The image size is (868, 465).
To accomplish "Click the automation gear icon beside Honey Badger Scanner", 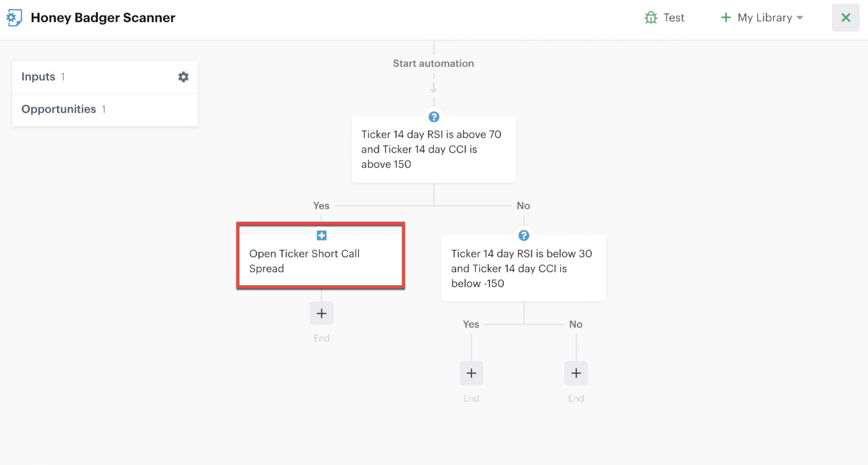I will (x=14, y=17).
